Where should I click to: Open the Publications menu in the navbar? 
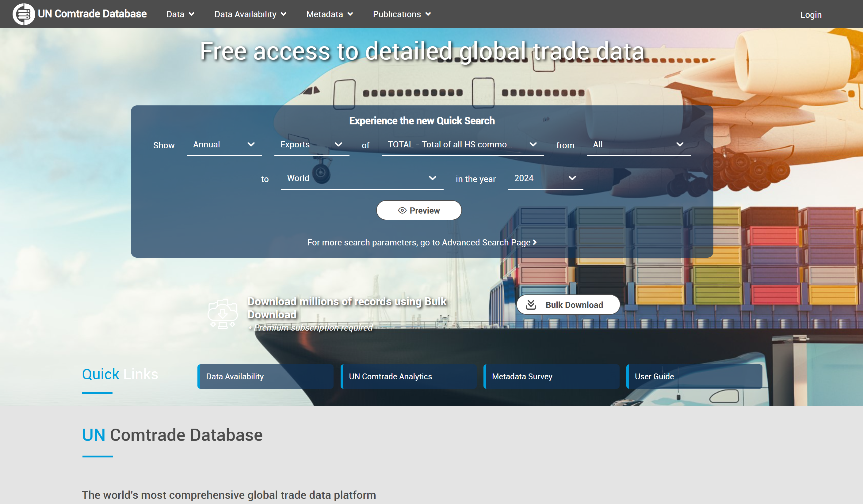[x=397, y=14]
